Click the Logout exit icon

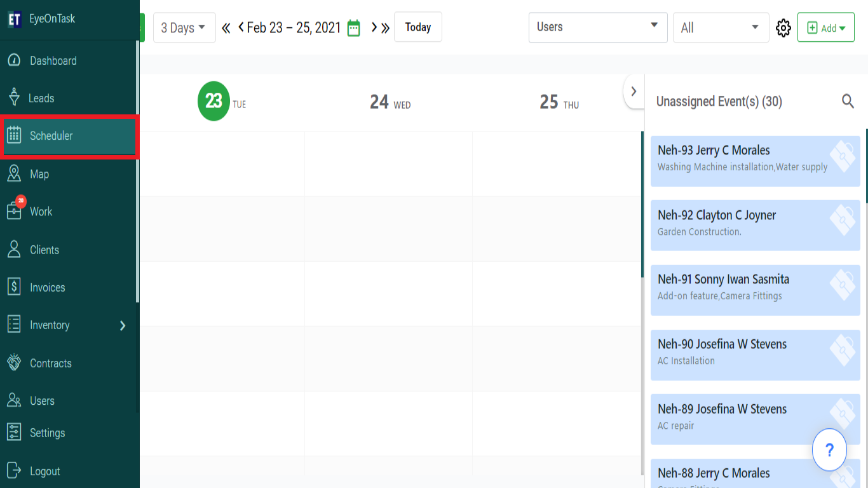(x=14, y=471)
